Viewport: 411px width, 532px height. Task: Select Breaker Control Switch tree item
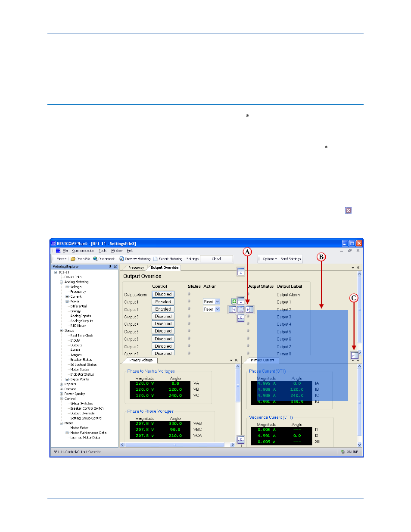click(87, 408)
